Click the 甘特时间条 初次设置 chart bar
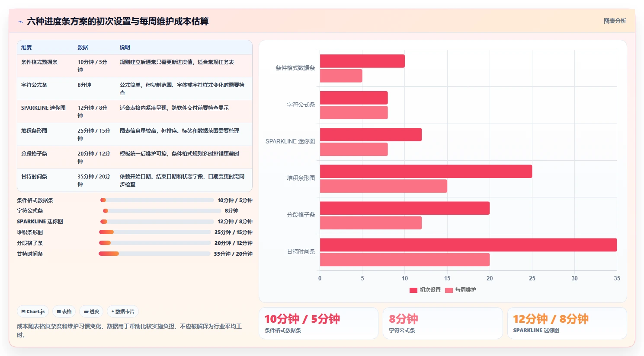This screenshot has width=644, height=356. pyautogui.click(x=468, y=245)
